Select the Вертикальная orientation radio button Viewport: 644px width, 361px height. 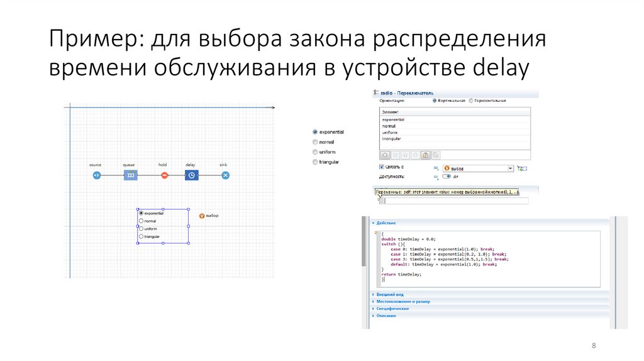pos(434,101)
